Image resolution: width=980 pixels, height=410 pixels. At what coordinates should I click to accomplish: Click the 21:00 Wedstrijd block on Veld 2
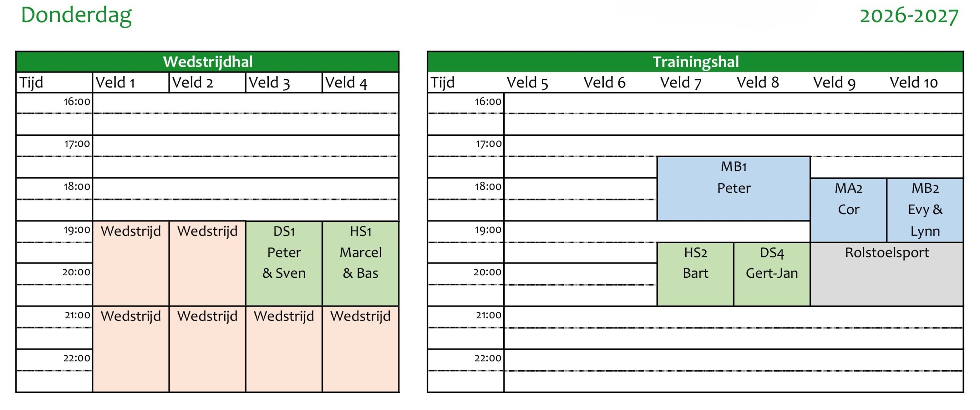pyautogui.click(x=207, y=349)
